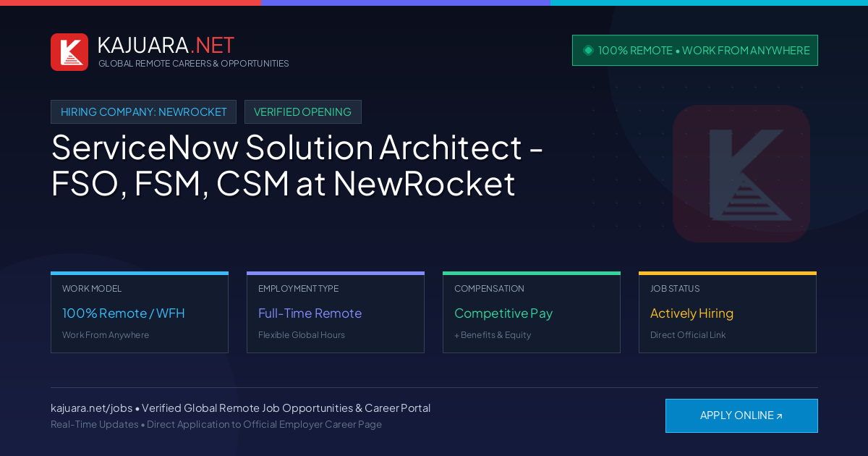Click the Work From Anywhere subtitle text

click(x=106, y=335)
